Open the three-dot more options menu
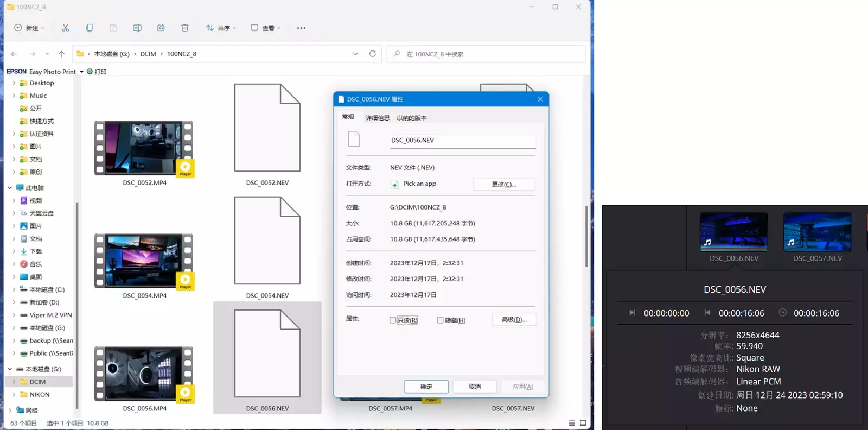This screenshot has width=868, height=430. coord(301,28)
